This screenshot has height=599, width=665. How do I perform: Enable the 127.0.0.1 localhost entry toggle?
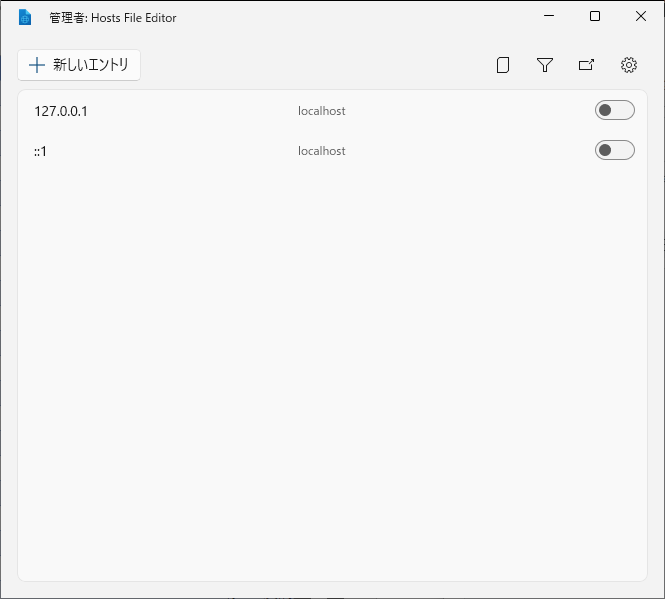click(615, 110)
